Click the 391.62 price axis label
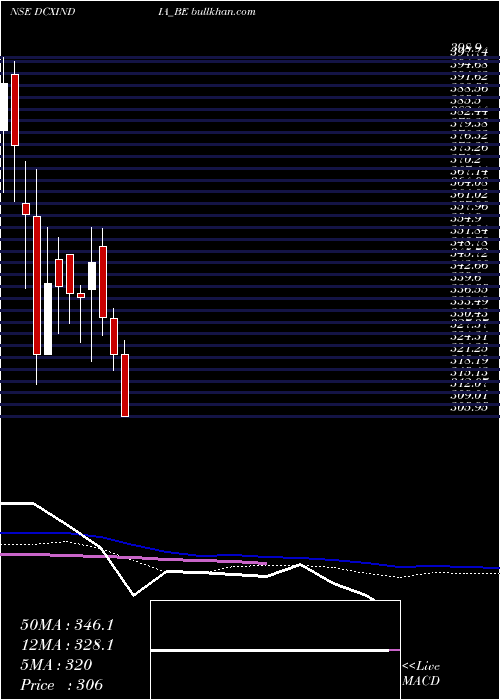Screen dimensions: 500x700 click(468, 77)
